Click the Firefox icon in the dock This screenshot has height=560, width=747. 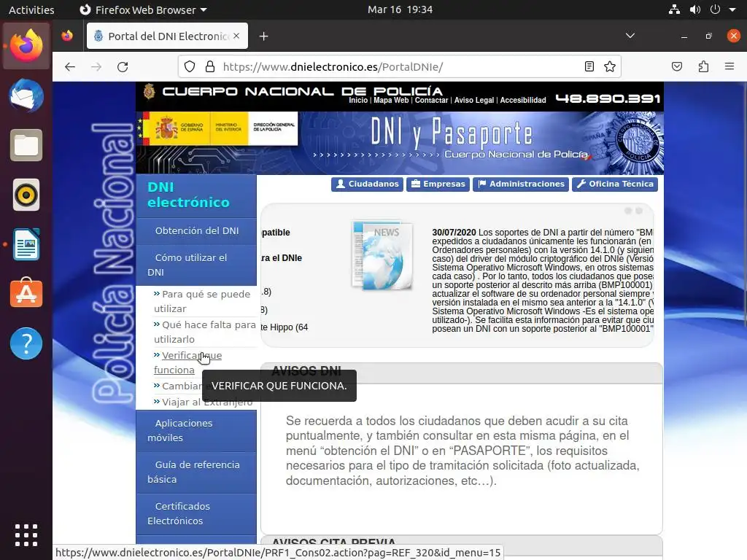(26, 46)
